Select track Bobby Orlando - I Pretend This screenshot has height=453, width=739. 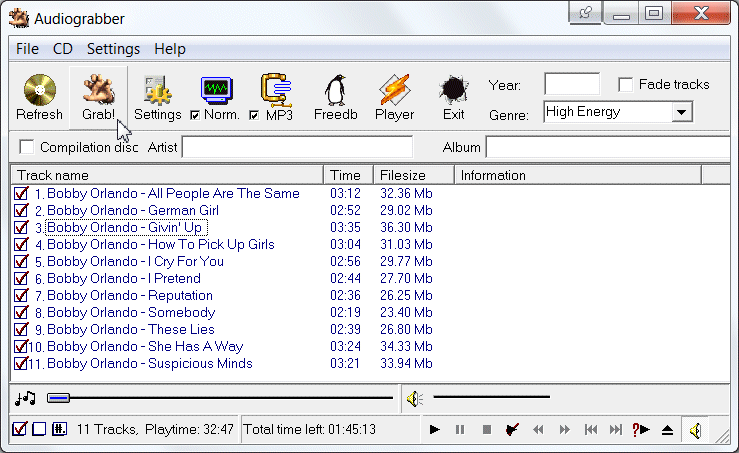(x=123, y=278)
